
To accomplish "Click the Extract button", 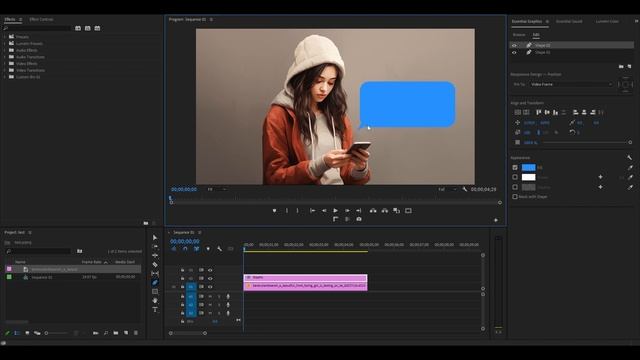I will point(384,211).
